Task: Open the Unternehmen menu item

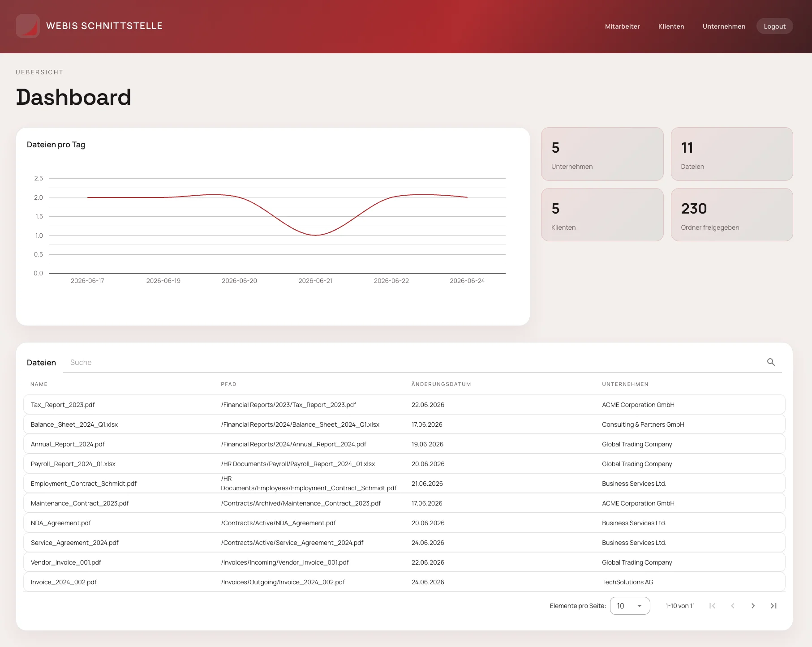Action: pos(724,26)
